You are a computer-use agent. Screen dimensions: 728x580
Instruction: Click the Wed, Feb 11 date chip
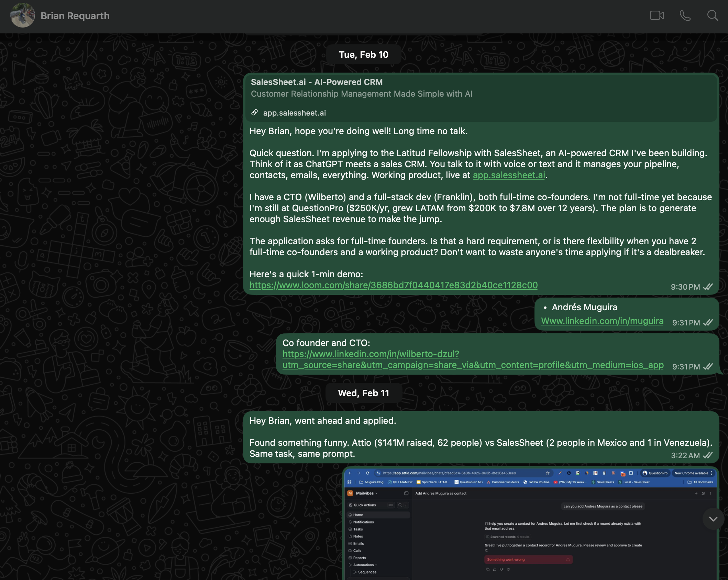(364, 393)
